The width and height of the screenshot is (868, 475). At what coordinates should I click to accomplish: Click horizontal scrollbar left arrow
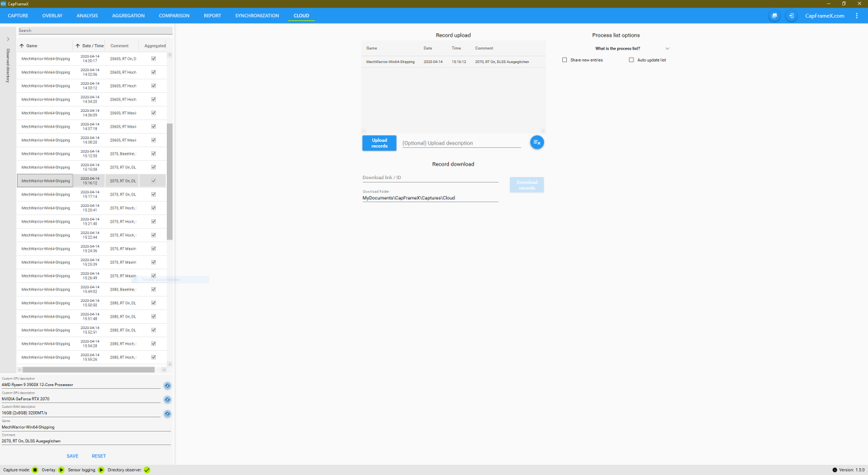[x=20, y=370]
